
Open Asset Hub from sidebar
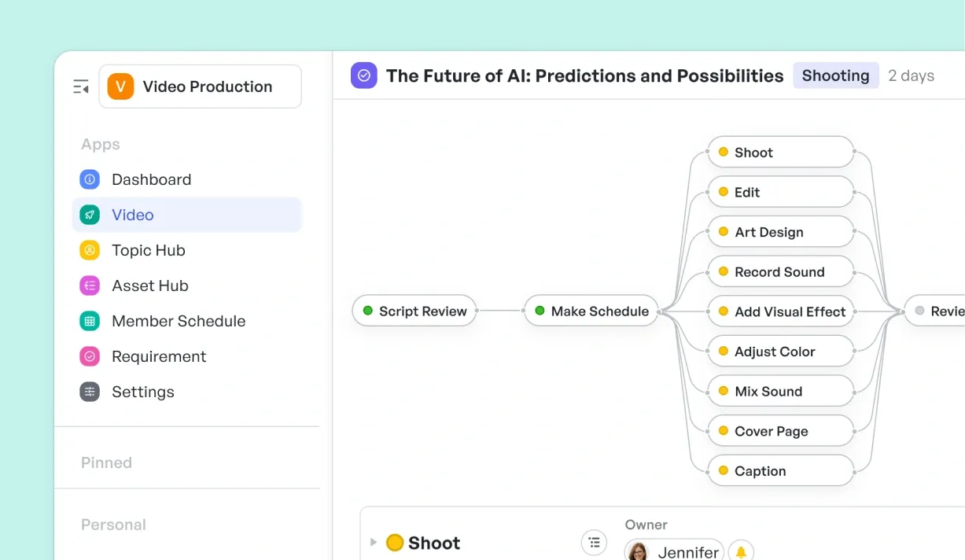tap(186, 286)
